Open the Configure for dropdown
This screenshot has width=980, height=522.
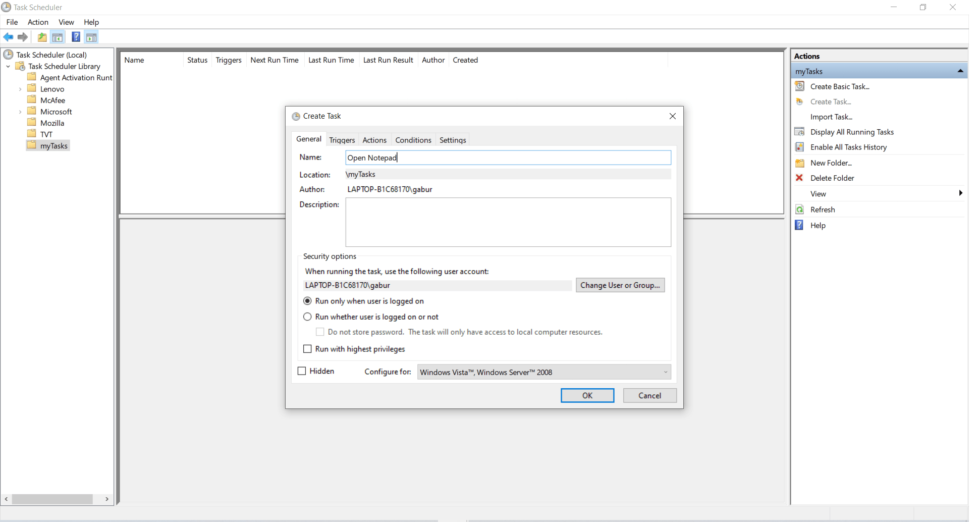point(544,372)
